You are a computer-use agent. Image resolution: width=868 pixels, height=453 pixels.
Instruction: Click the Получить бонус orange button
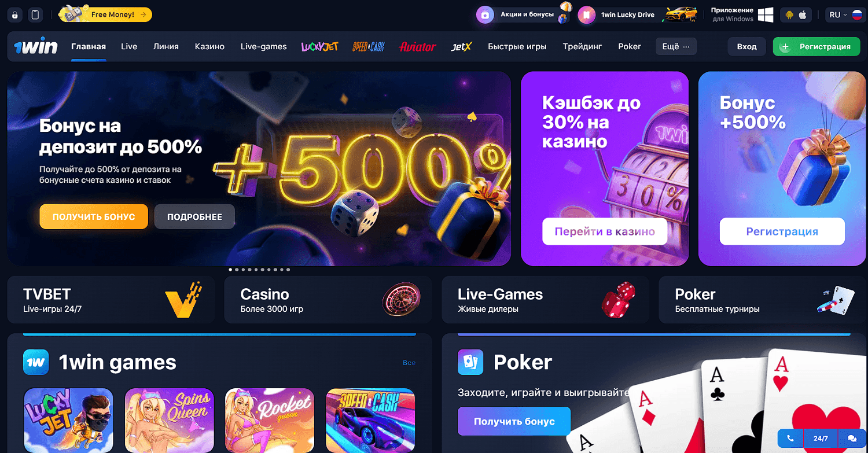[x=94, y=216]
